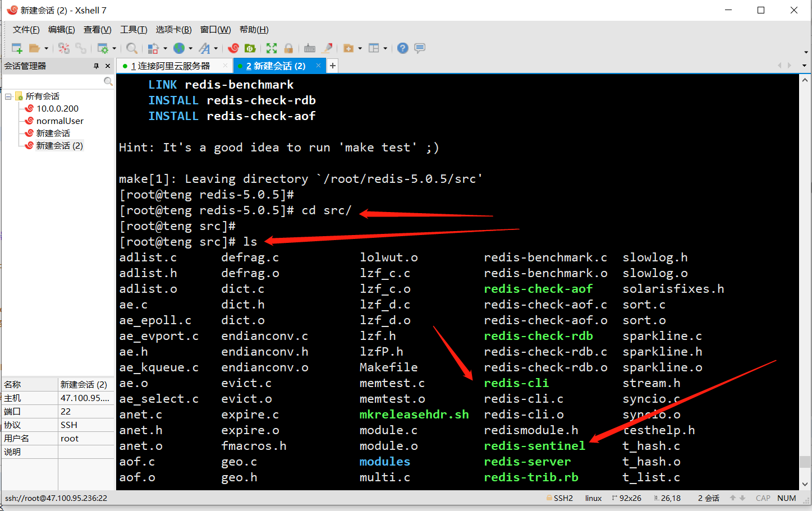The image size is (812, 511).
Task: Expand the globe encoding dropdown arrow
Action: click(191, 48)
